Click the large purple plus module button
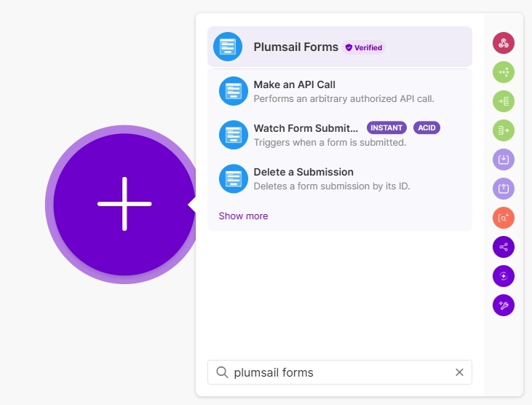This screenshot has width=532, height=405. 124,205
